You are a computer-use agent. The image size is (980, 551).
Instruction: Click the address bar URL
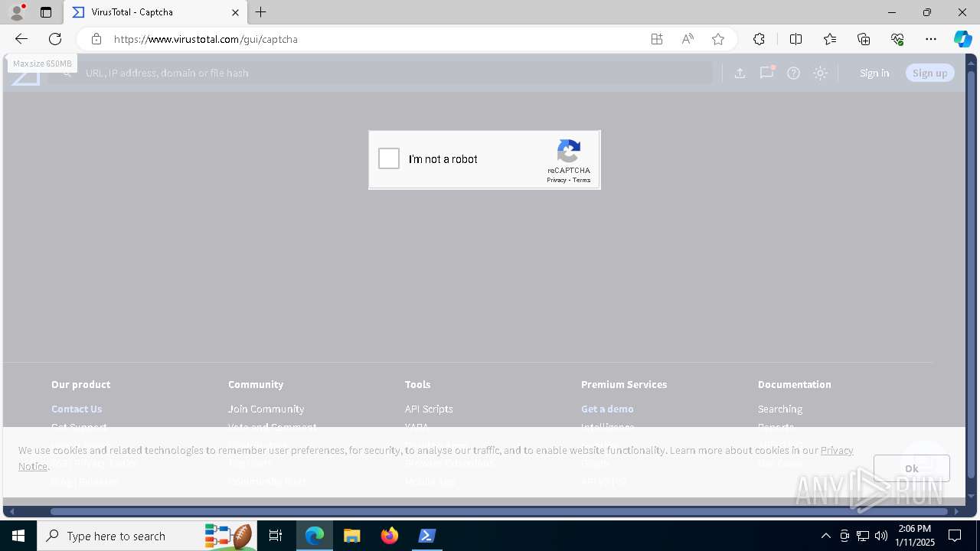[206, 39]
